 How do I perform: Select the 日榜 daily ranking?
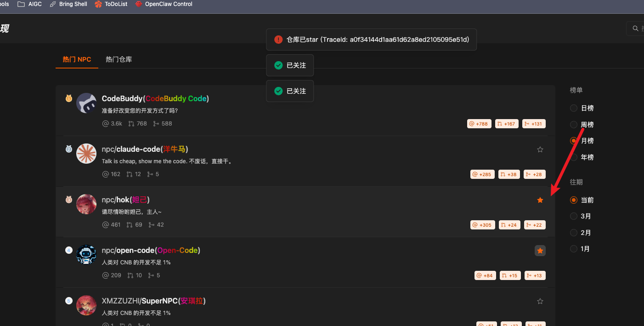point(574,108)
